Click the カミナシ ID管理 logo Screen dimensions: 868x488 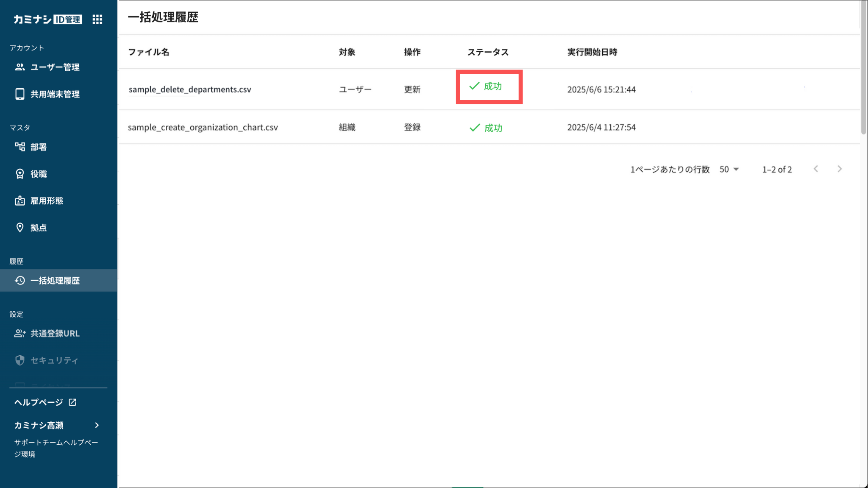(x=47, y=20)
